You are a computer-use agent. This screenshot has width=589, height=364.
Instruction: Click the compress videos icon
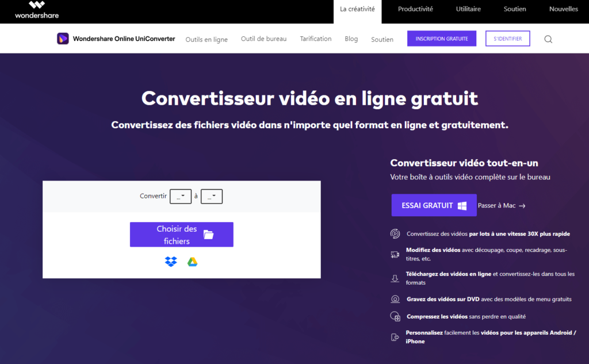click(395, 316)
